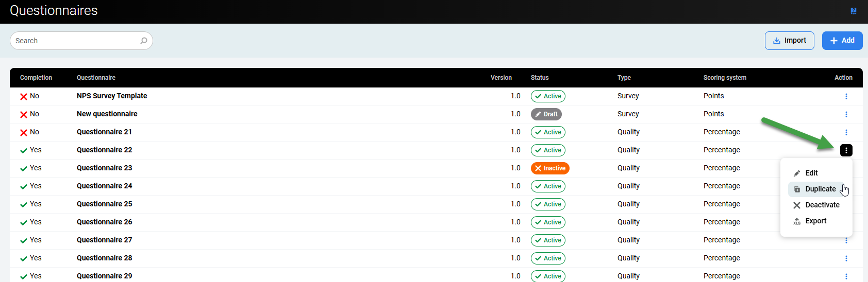The image size is (868, 282).
Task: Click the help icon in top-right corner
Action: point(854,11)
